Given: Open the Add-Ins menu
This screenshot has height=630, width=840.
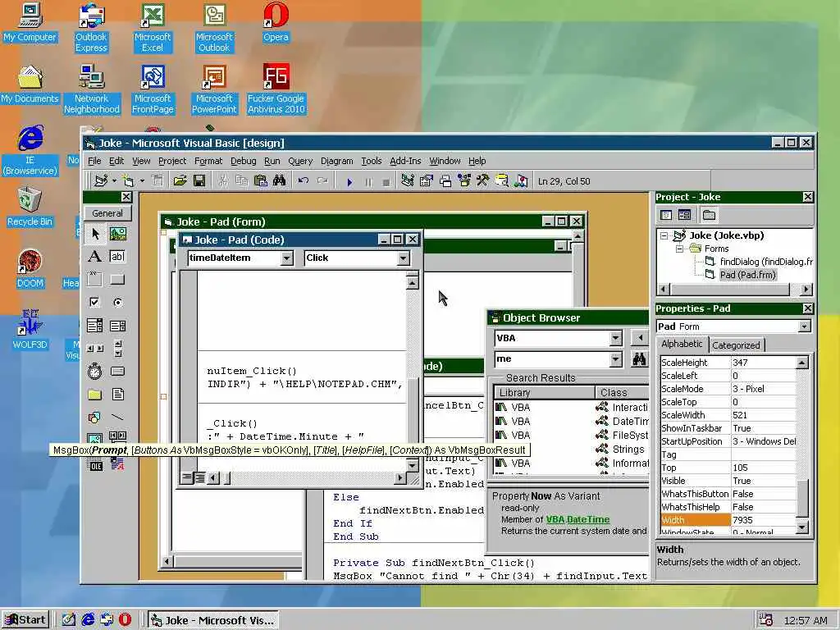Looking at the screenshot, I should point(405,161).
